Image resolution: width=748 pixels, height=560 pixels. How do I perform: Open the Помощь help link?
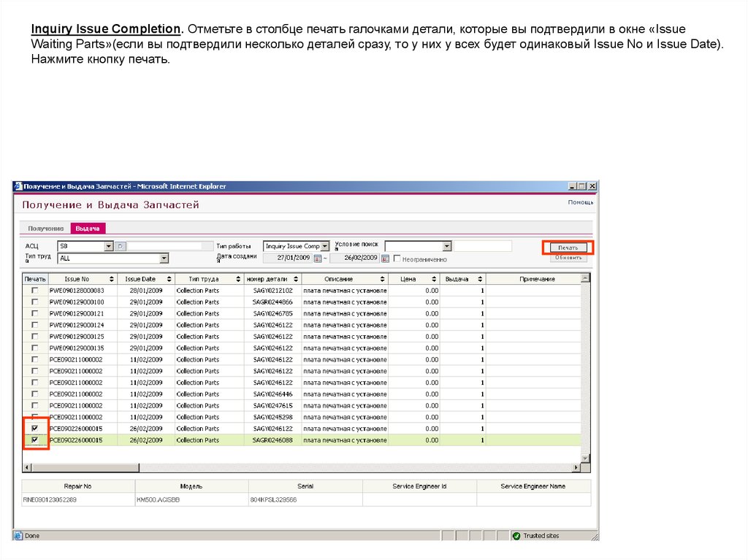580,202
